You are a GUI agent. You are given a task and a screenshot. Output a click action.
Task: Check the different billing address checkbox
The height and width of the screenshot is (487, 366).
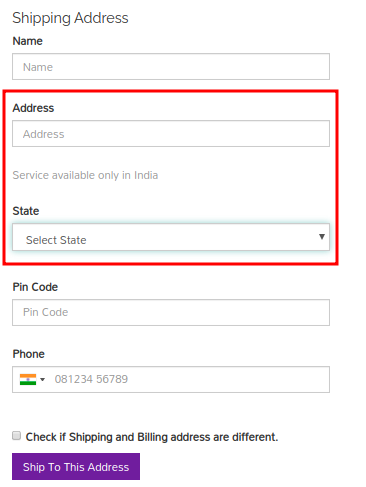coord(16,436)
